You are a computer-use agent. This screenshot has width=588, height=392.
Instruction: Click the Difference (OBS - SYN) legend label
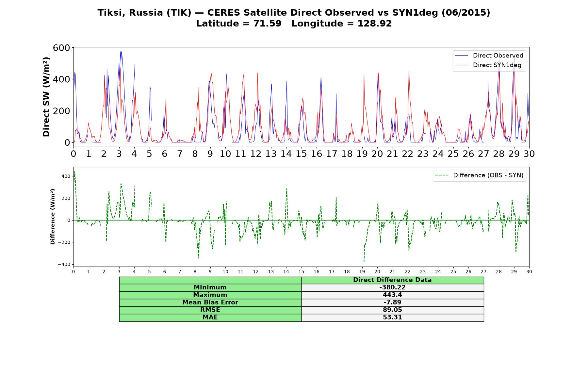click(488, 175)
